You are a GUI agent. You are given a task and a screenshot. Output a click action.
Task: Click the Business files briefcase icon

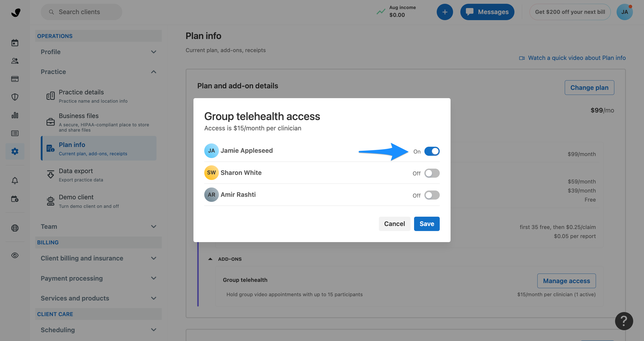point(51,122)
